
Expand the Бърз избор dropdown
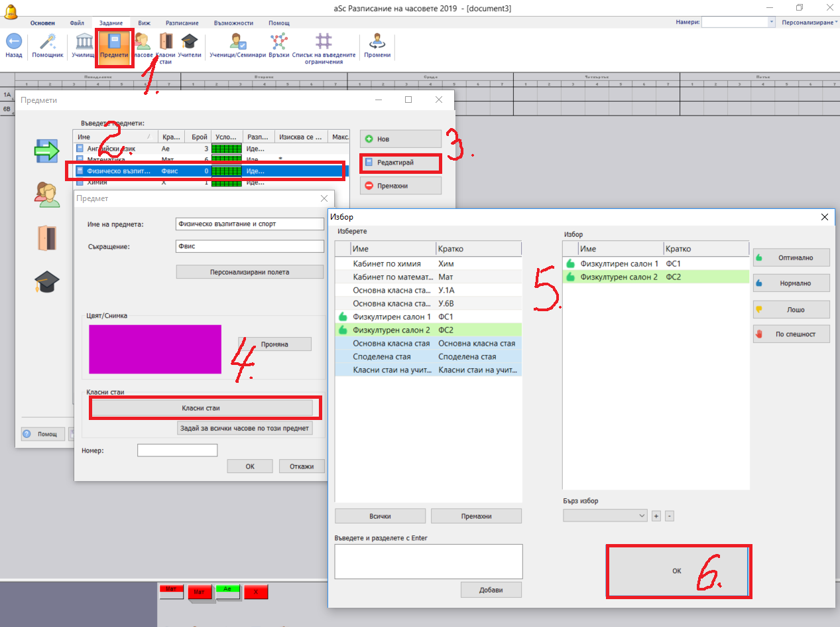click(640, 516)
